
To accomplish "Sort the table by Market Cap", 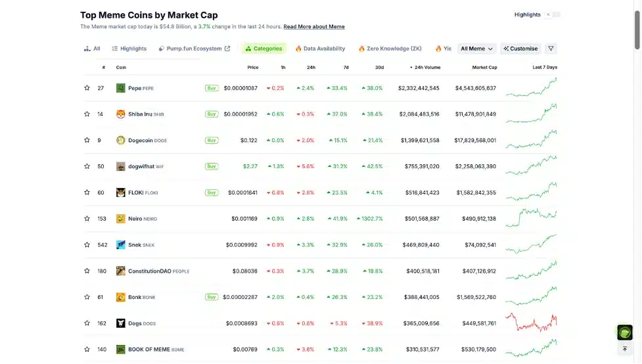I will pos(484,68).
